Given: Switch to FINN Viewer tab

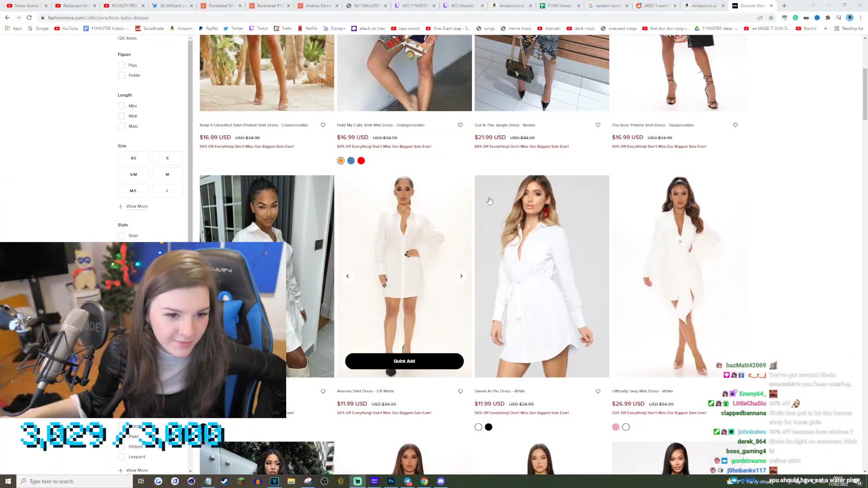Looking at the screenshot, I should coord(559,6).
